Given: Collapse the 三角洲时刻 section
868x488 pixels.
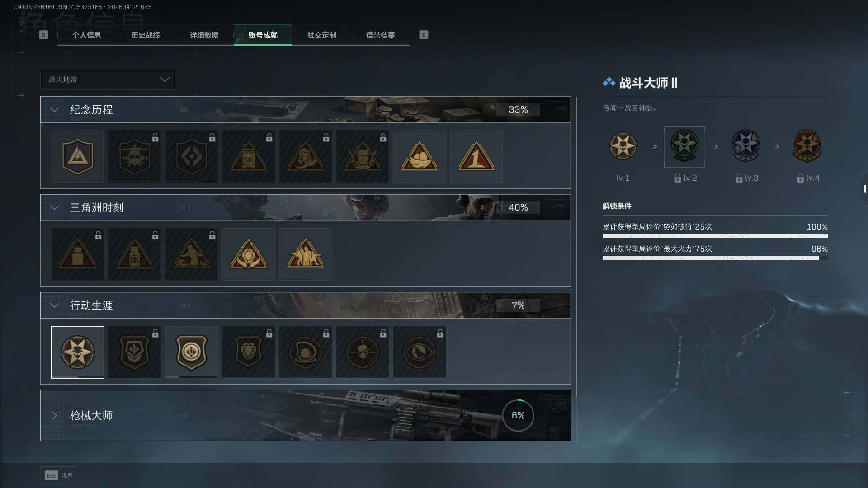Looking at the screenshot, I should 54,208.
